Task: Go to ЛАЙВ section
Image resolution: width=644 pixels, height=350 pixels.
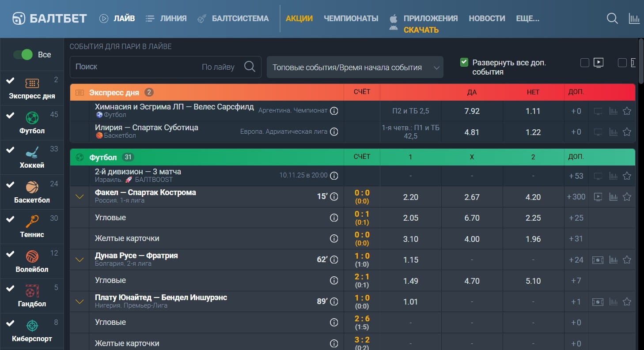Action: click(117, 19)
